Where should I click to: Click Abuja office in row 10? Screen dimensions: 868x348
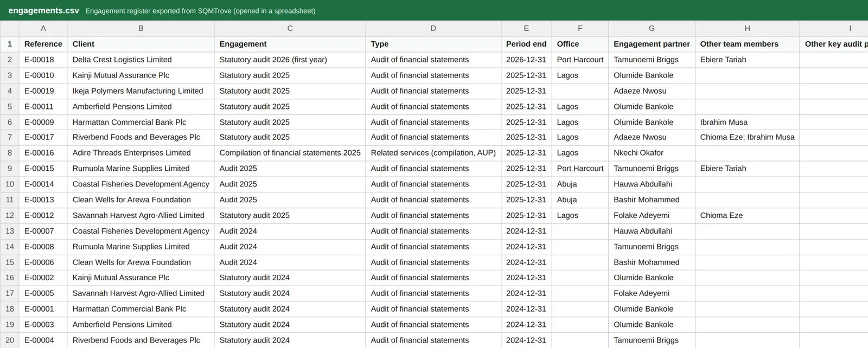(580, 184)
